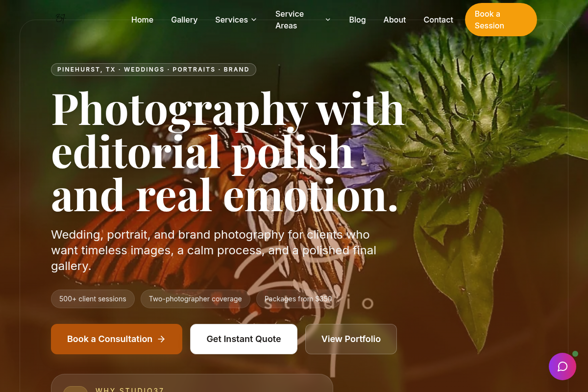Navigate to Contact page
This screenshot has height=392, width=588.
coord(438,20)
